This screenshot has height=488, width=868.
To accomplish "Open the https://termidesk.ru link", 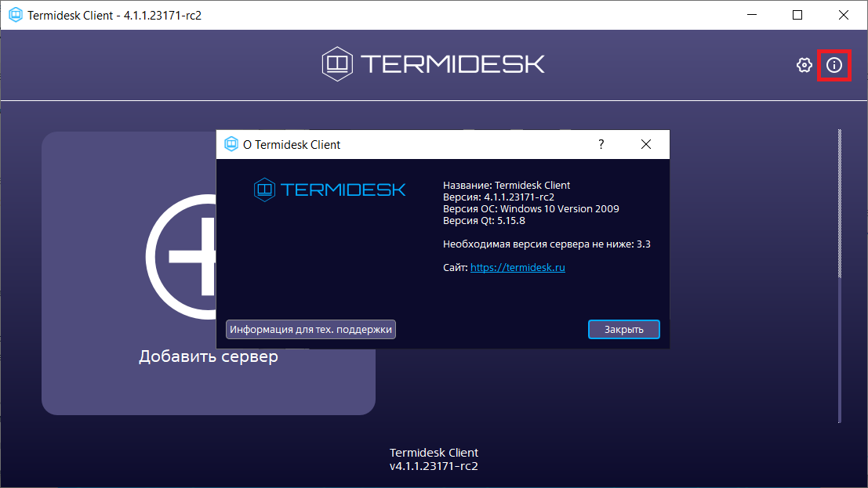I will point(518,267).
